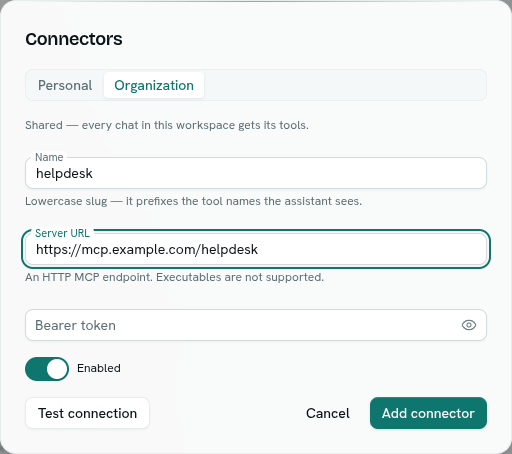The image size is (512, 454).
Task: Click the Connectors heading text
Action: coord(74,39)
